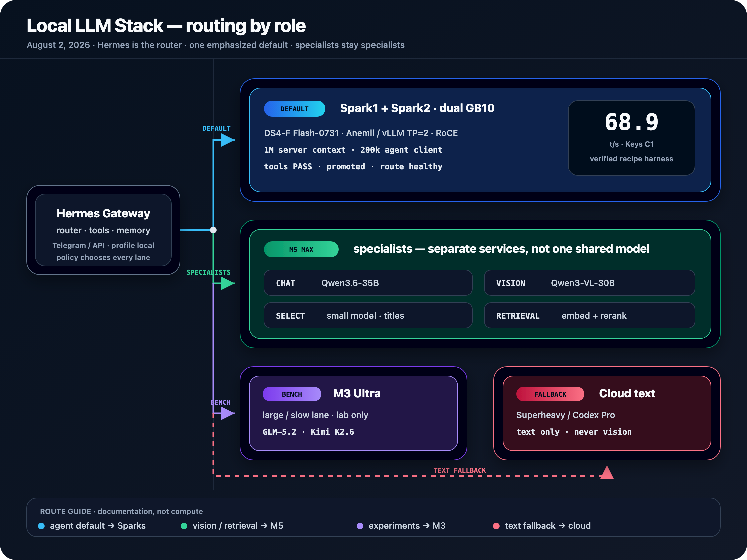The image size is (747, 560).
Task: Open the RETRIEVAL embed + rerank row
Action: pyautogui.click(x=589, y=316)
